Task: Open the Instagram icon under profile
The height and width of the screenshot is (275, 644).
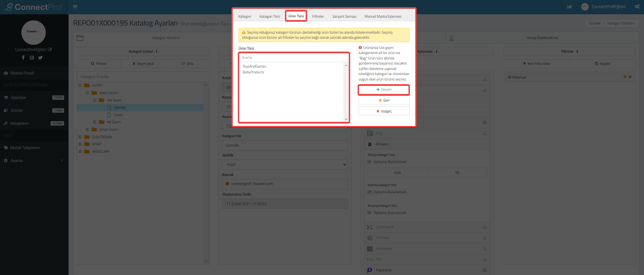Action: (32, 58)
